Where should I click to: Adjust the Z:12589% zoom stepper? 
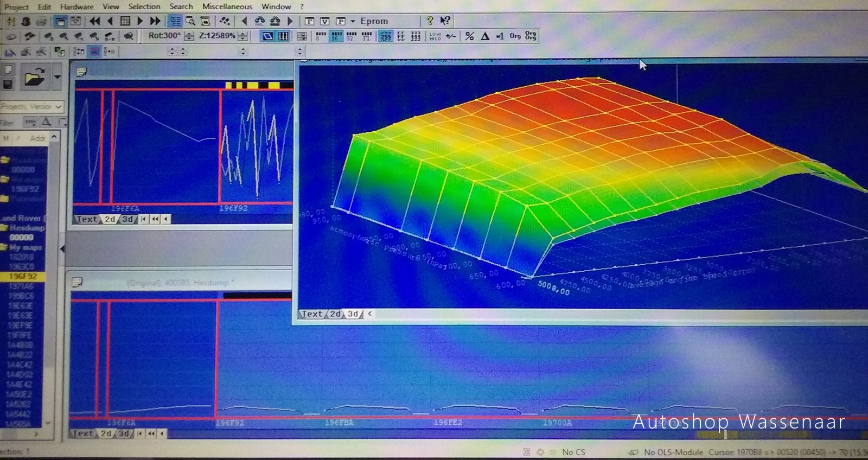click(x=243, y=36)
